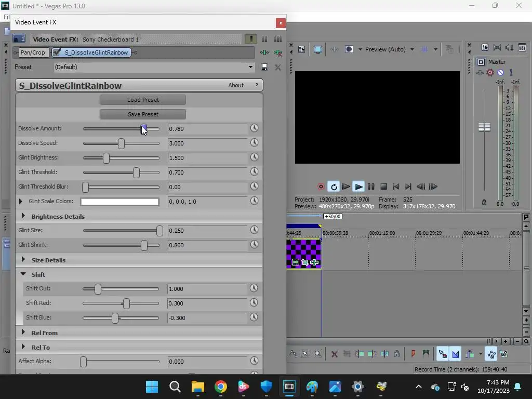This screenshot has width=532, height=399.
Task: Toggle Loop Playback in preview transport
Action: (x=334, y=187)
